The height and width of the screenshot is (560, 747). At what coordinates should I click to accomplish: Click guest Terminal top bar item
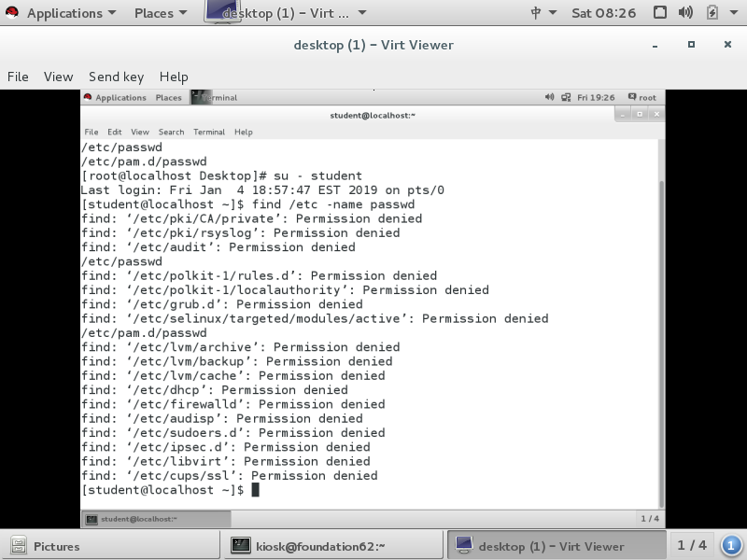pyautogui.click(x=215, y=98)
